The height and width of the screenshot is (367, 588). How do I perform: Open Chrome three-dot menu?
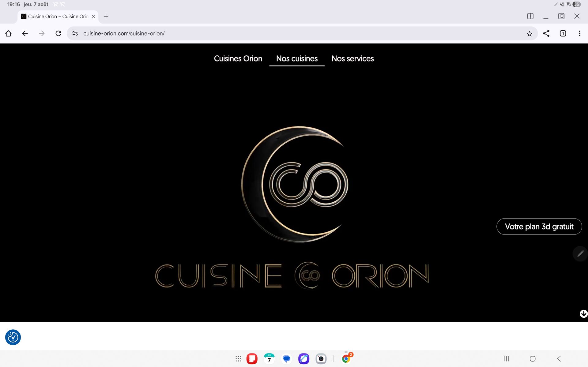(579, 33)
